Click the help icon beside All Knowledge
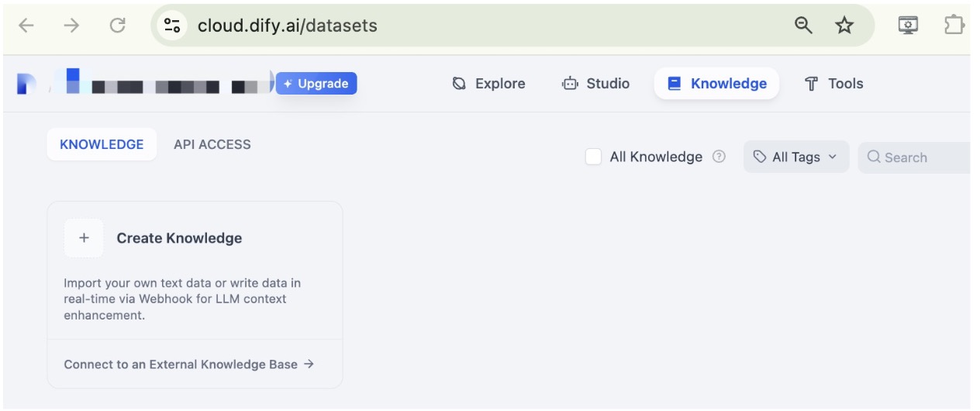Viewport: 980px width, 411px height. (719, 157)
